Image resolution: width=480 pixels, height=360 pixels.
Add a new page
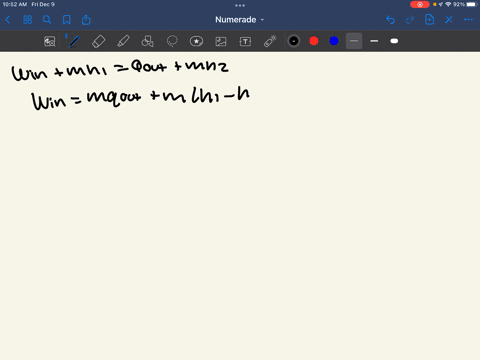point(429,20)
